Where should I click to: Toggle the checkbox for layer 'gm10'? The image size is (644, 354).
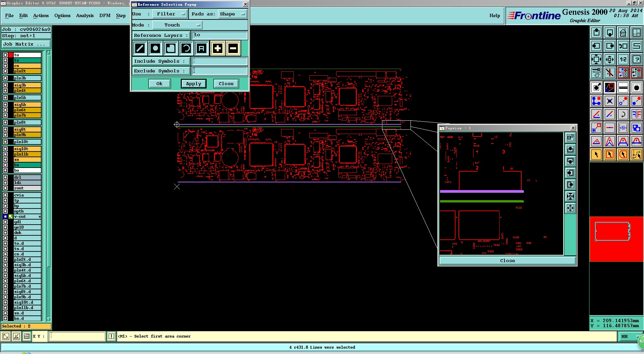pos(5,227)
